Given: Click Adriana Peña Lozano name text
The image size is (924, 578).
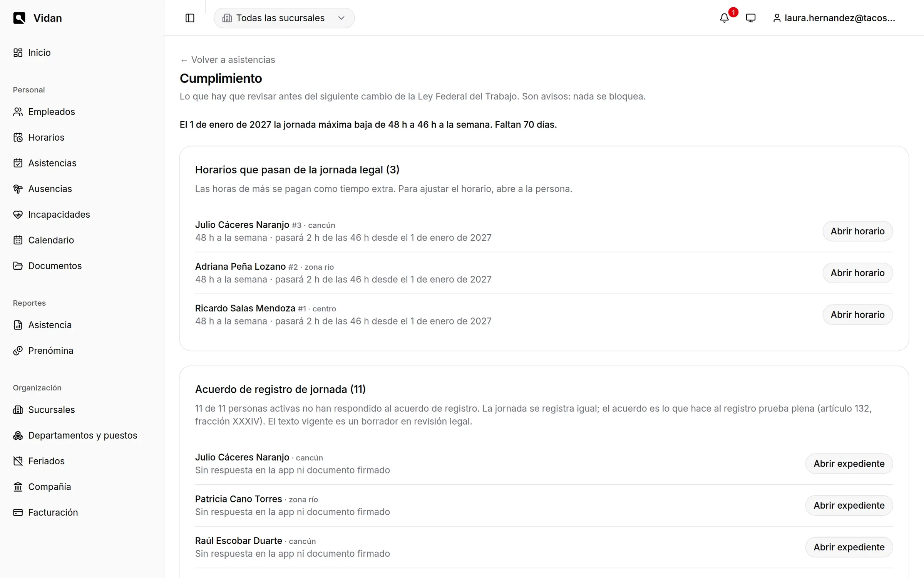Looking at the screenshot, I should 240,267.
